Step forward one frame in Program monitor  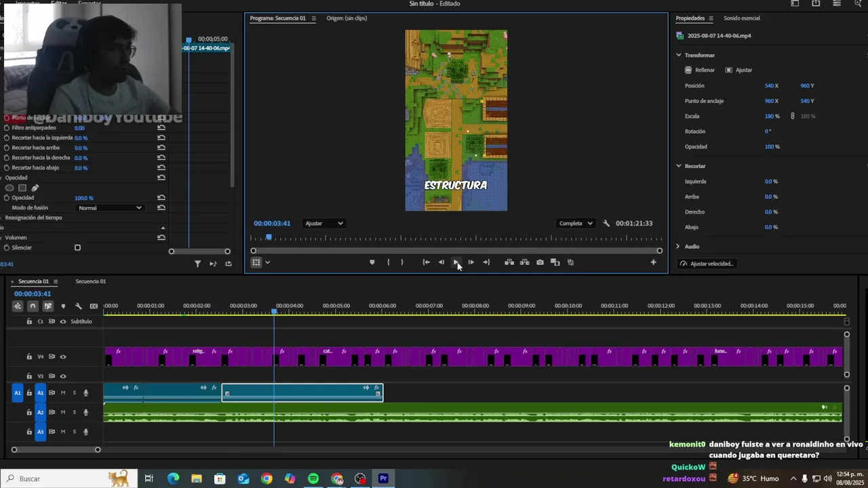(471, 262)
